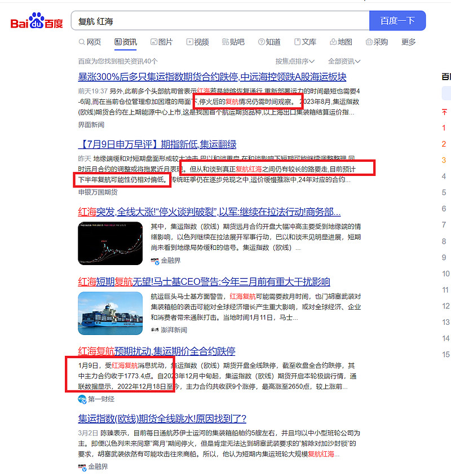Click the 前天19:37 timestamp

(93, 91)
